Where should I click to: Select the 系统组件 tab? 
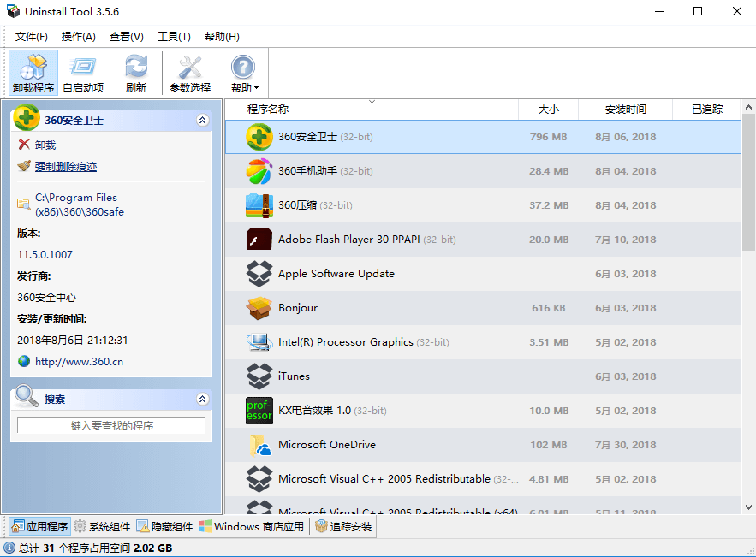pos(102,527)
